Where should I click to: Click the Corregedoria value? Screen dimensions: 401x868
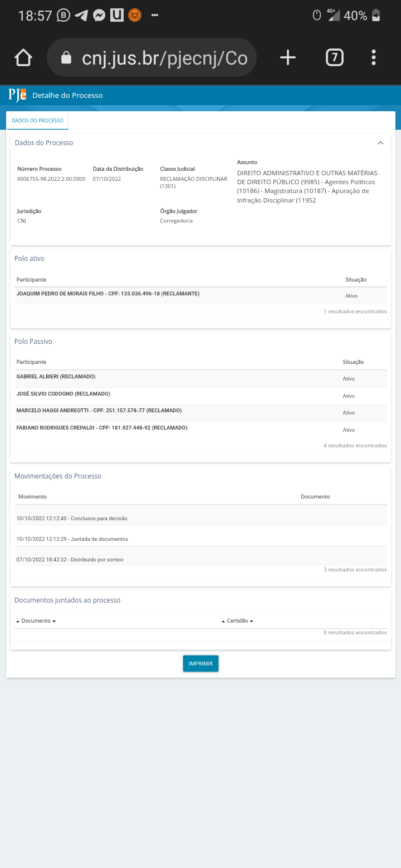pos(177,221)
